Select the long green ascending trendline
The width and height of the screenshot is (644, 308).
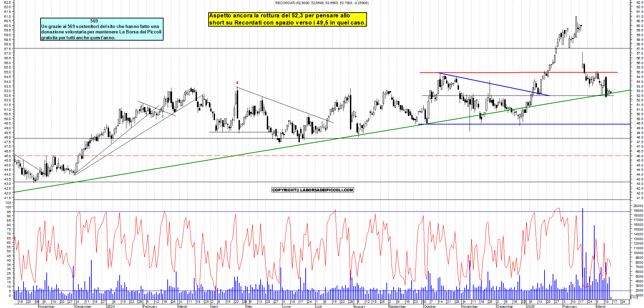click(x=322, y=141)
